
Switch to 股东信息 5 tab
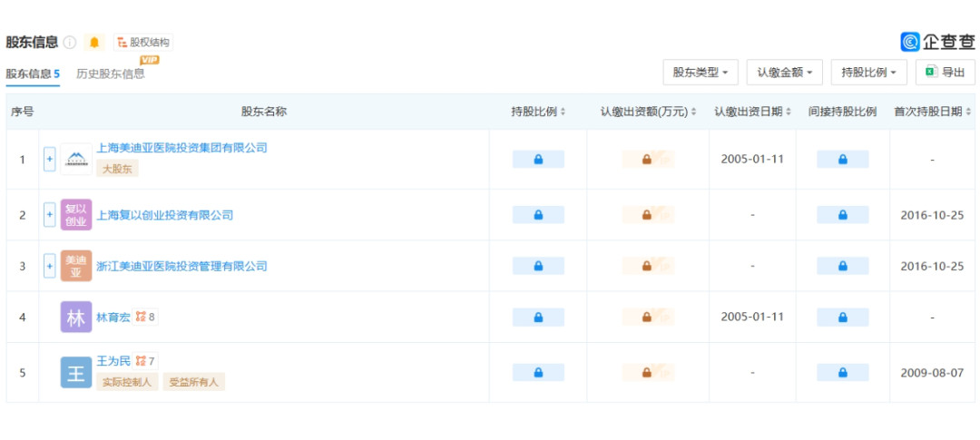coord(33,73)
